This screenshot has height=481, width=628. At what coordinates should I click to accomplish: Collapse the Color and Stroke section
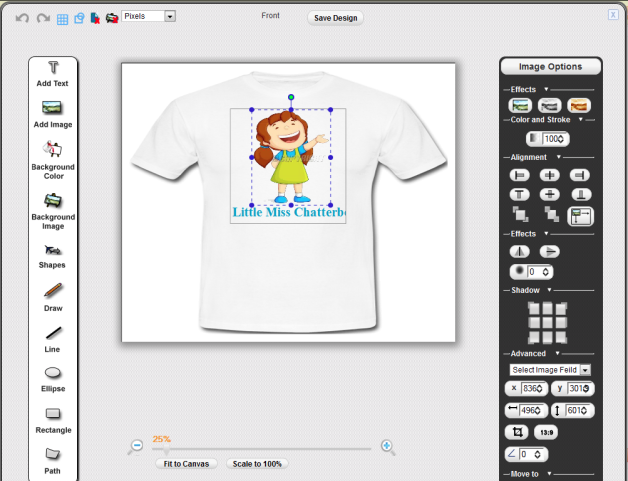point(580,119)
